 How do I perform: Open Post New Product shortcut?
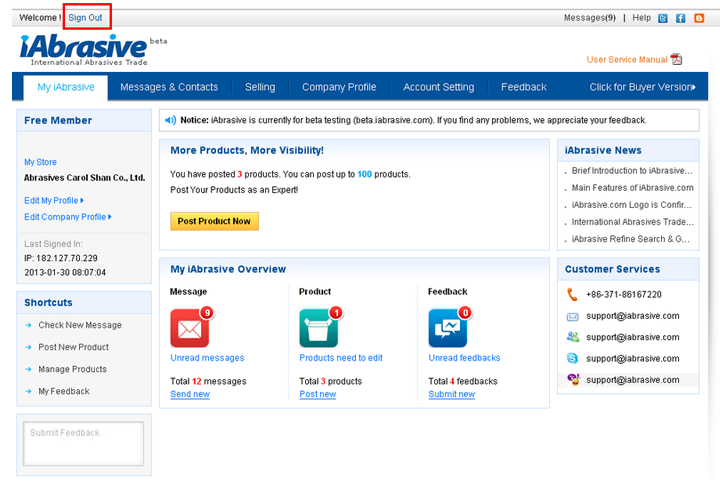[73, 347]
